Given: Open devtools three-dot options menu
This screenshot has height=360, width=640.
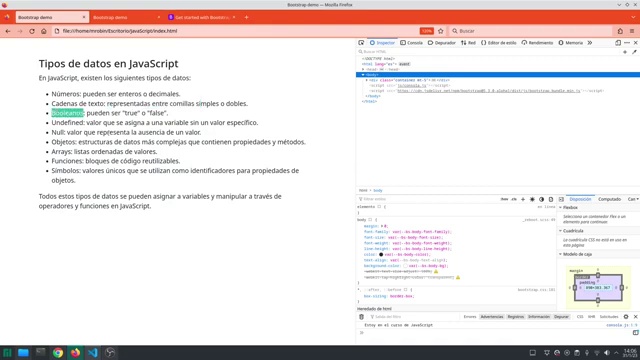Looking at the screenshot, I should pyautogui.click(x=627, y=42).
